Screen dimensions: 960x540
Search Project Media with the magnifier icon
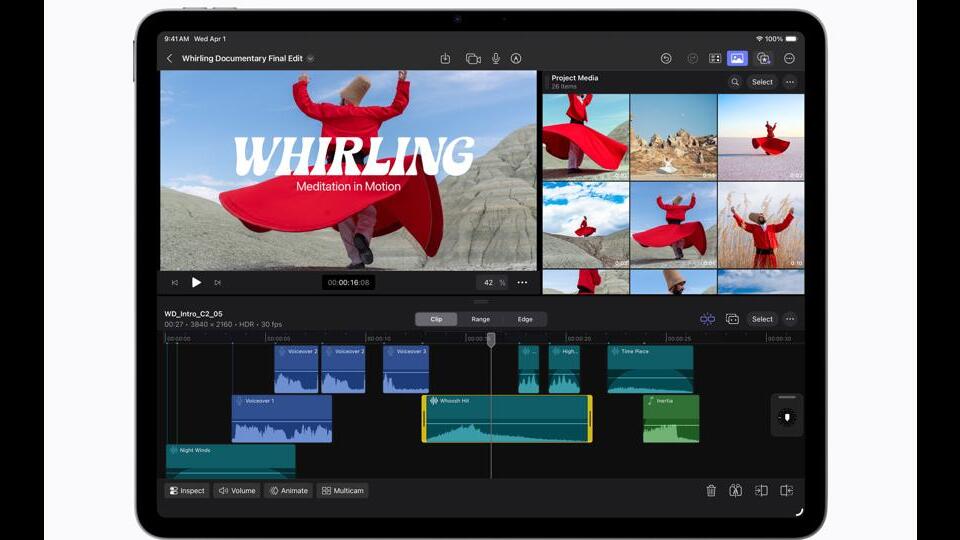pyautogui.click(x=735, y=82)
